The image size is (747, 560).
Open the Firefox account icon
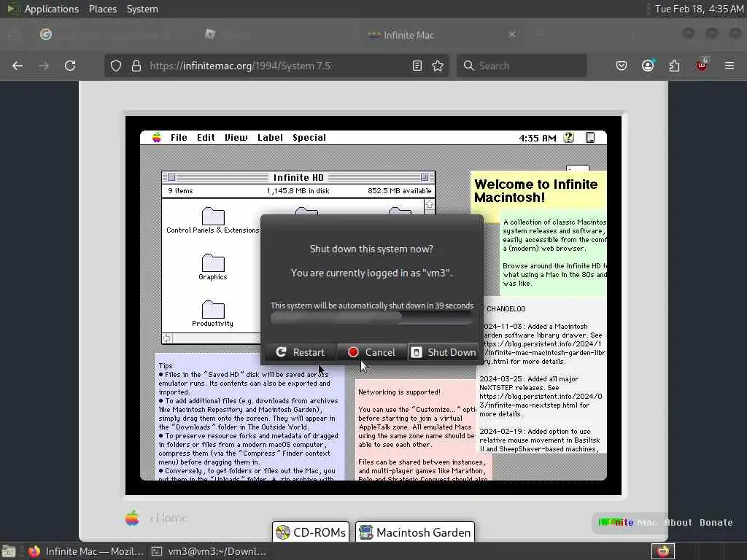648,66
